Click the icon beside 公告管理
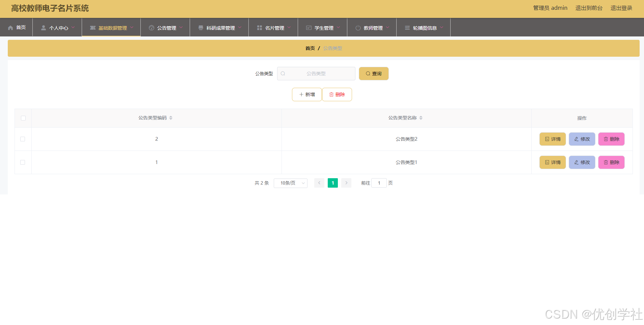644x325 pixels. [x=152, y=28]
